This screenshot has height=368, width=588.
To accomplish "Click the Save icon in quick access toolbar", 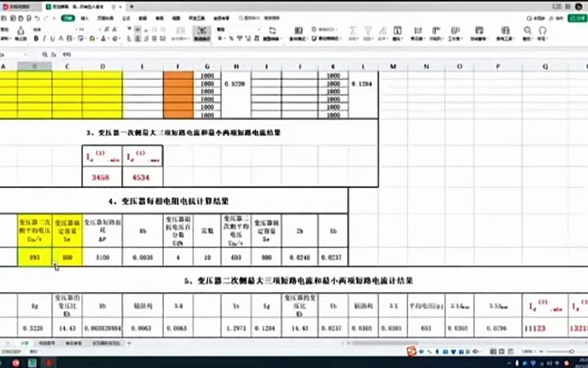I will pos(4,18).
